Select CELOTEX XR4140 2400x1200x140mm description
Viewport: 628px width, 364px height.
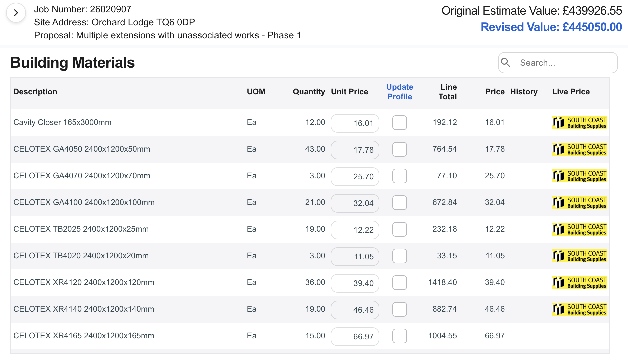84,309
